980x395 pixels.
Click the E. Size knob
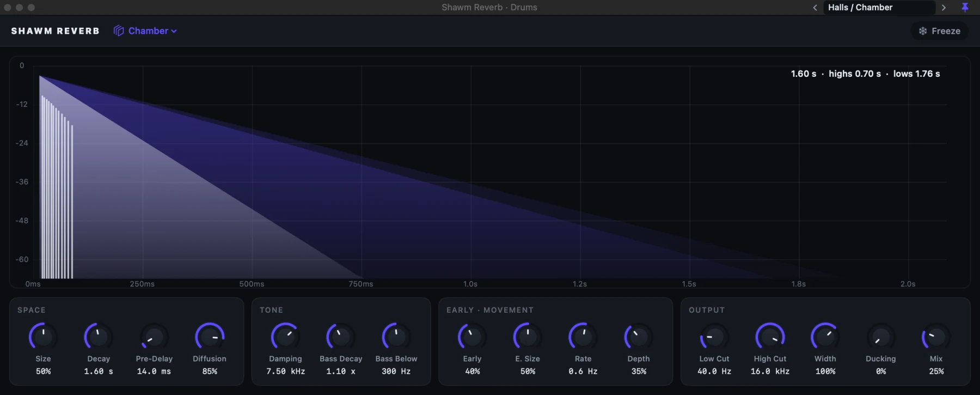click(x=528, y=337)
